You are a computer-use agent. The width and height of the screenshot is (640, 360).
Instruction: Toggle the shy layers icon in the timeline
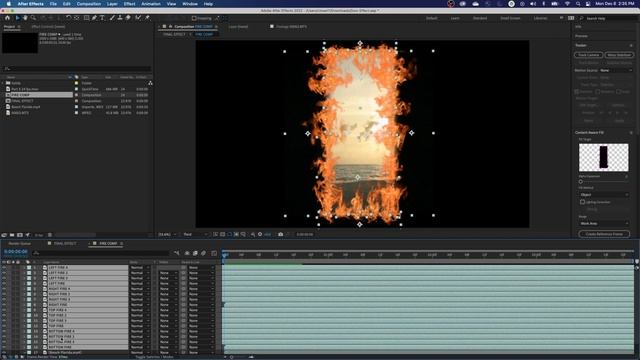point(187,253)
